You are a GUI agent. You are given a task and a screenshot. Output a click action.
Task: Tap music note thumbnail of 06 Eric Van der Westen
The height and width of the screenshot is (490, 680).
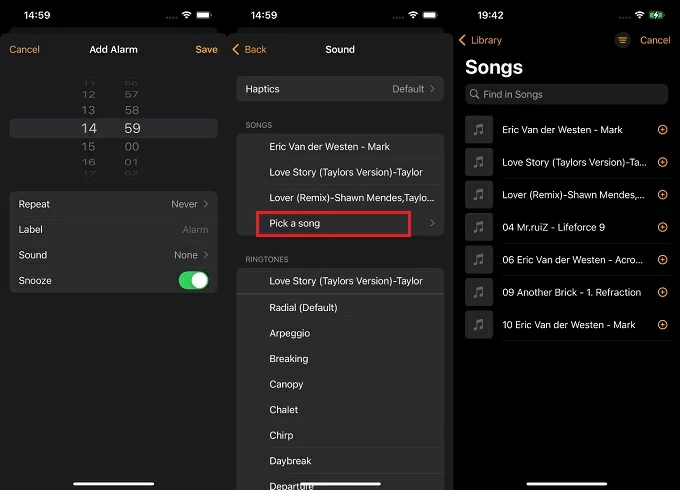pos(479,260)
